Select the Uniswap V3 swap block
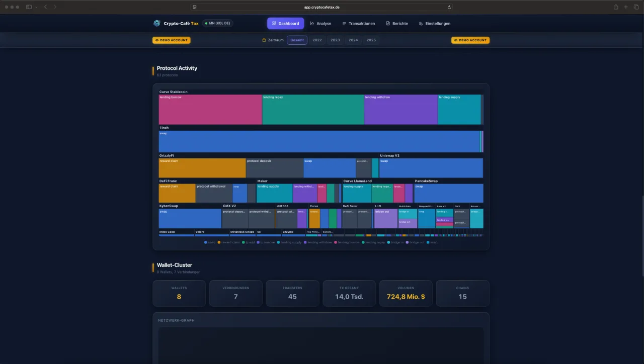The height and width of the screenshot is (364, 644). point(431,168)
